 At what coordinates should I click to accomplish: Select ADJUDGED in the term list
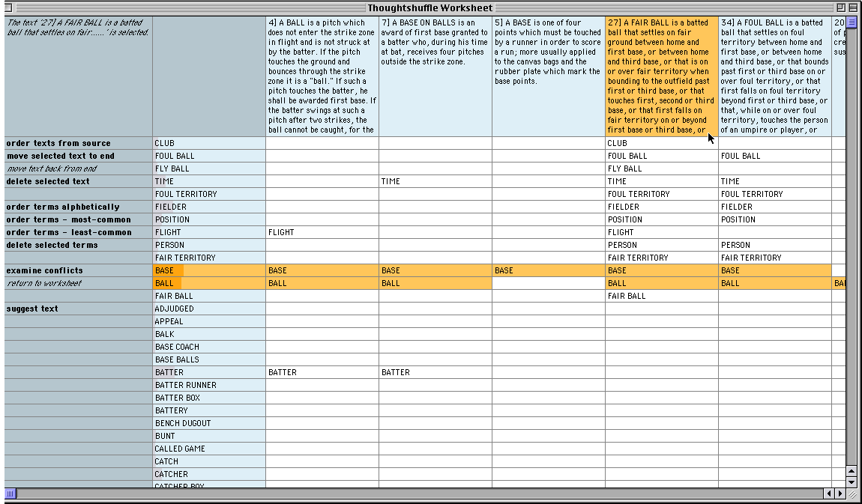point(209,309)
